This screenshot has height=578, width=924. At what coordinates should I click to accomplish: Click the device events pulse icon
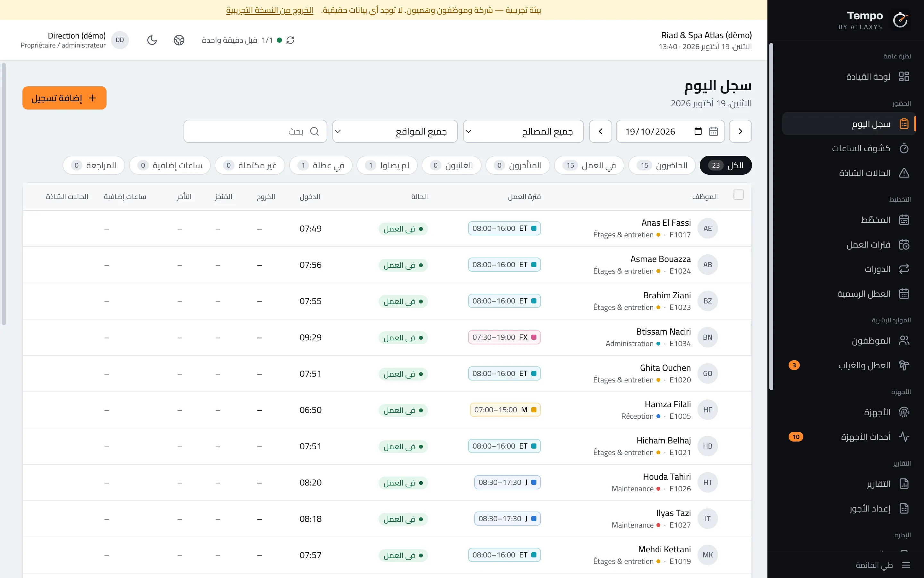(904, 437)
